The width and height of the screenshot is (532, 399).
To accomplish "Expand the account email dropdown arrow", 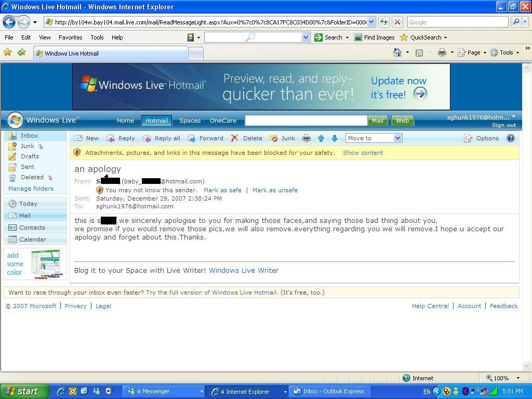I will click(x=513, y=117).
